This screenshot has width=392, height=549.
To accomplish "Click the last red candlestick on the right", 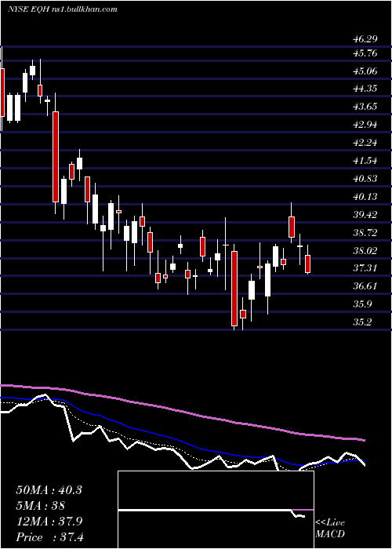I will pos(307,264).
